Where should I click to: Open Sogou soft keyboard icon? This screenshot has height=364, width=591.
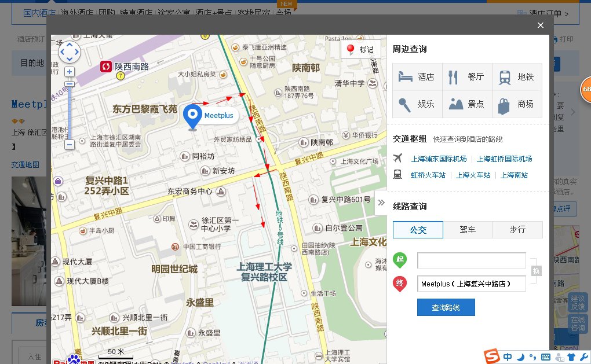[545, 357]
